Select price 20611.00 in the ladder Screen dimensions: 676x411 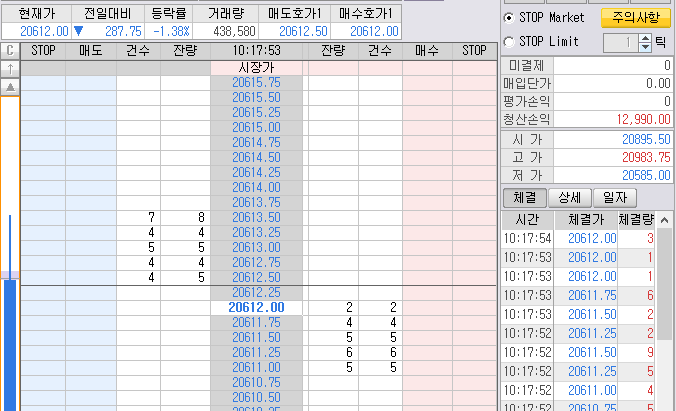(x=257, y=367)
